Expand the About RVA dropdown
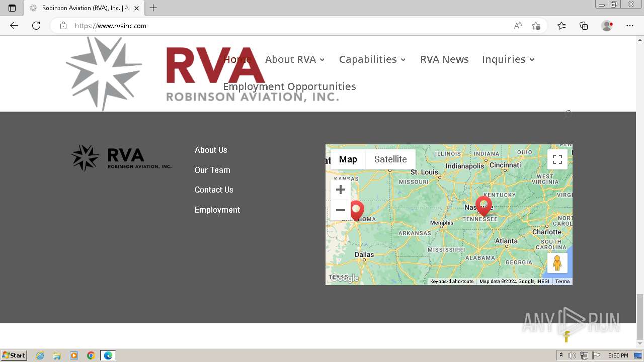The width and height of the screenshot is (644, 362). pyautogui.click(x=295, y=59)
